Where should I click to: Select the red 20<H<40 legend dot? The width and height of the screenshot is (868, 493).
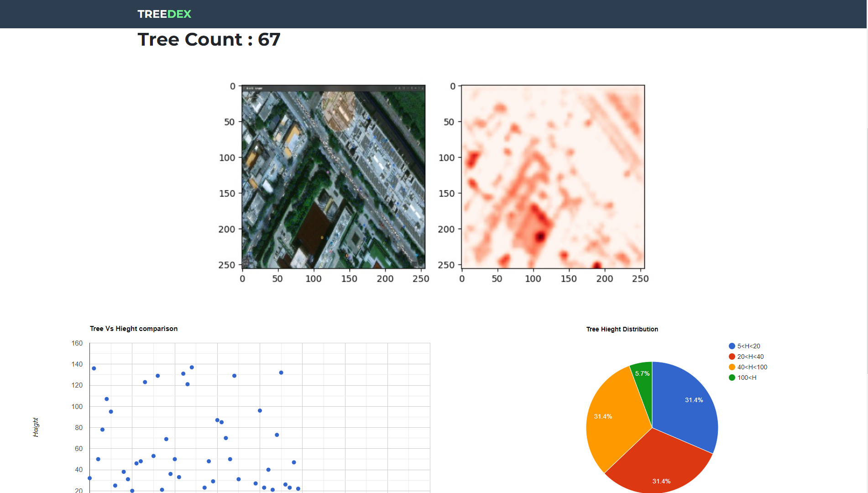[732, 357]
